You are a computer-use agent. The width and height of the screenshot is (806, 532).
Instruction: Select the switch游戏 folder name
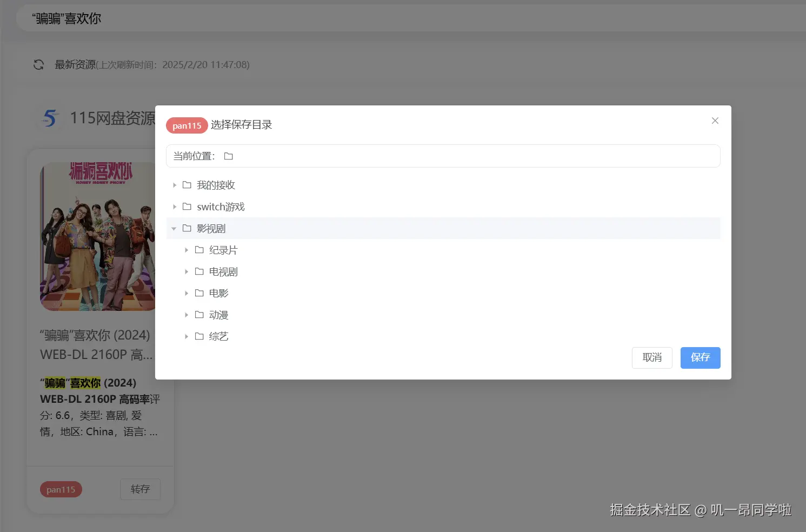coord(221,207)
